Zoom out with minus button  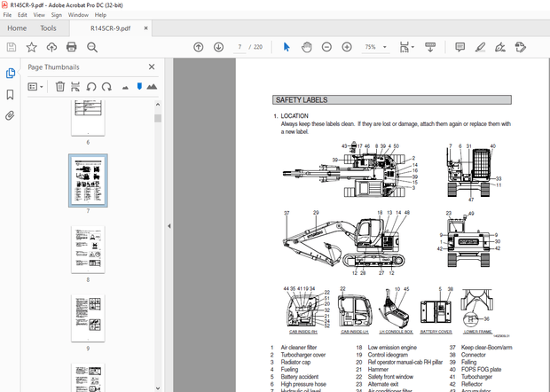coord(326,47)
